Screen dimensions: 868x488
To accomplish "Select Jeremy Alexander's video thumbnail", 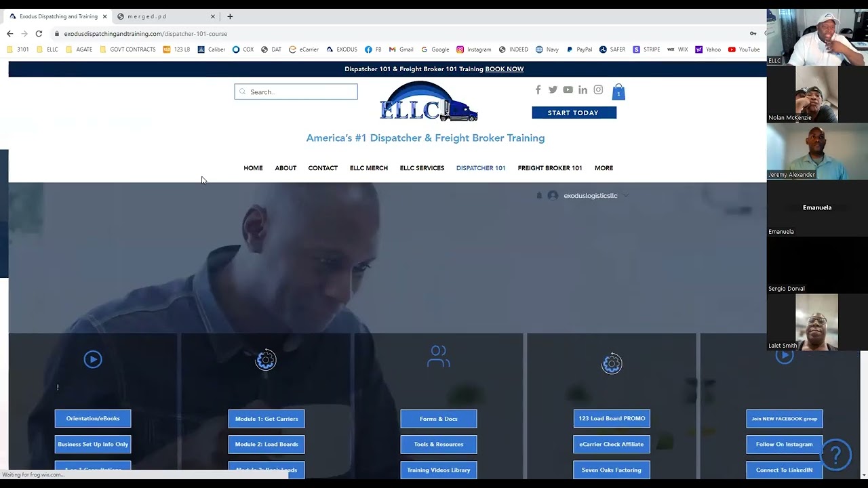I will click(x=817, y=151).
